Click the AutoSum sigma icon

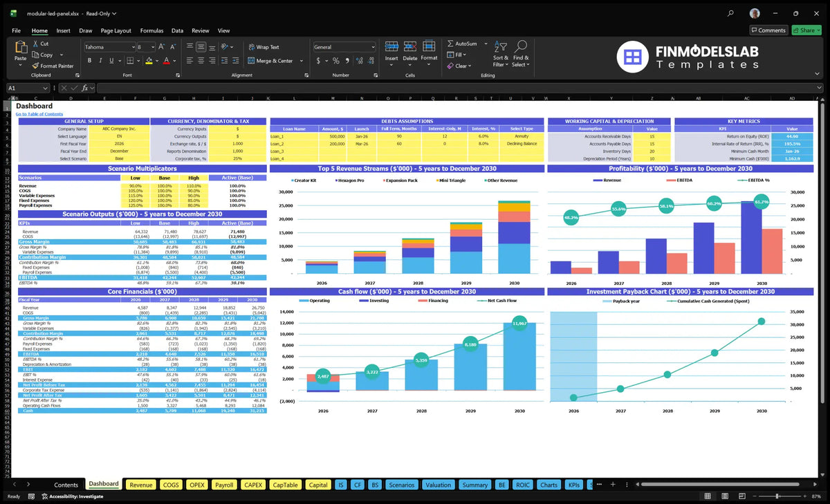tap(450, 44)
